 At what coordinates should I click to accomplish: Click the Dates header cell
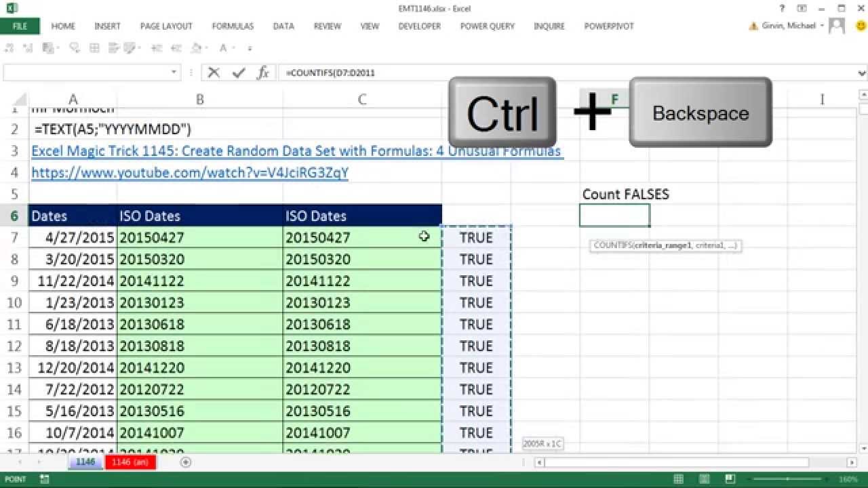pyautogui.click(x=73, y=216)
